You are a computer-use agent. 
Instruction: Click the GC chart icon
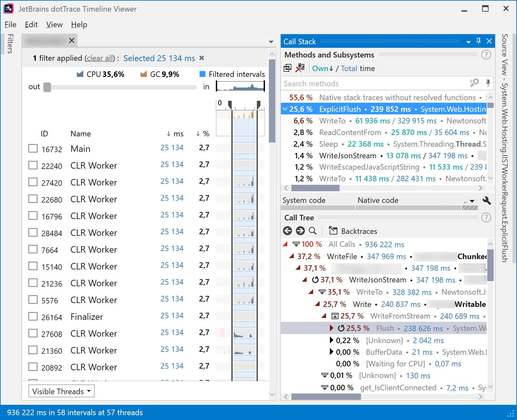coord(143,74)
